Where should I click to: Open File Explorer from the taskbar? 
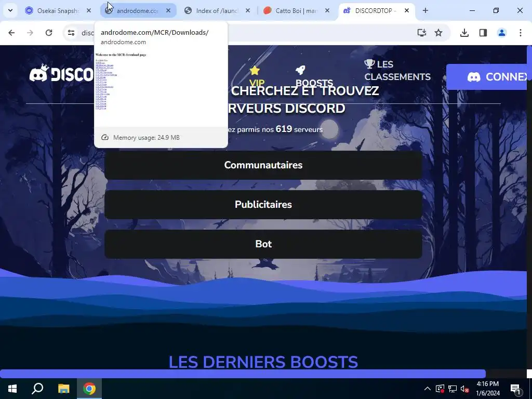(x=63, y=389)
